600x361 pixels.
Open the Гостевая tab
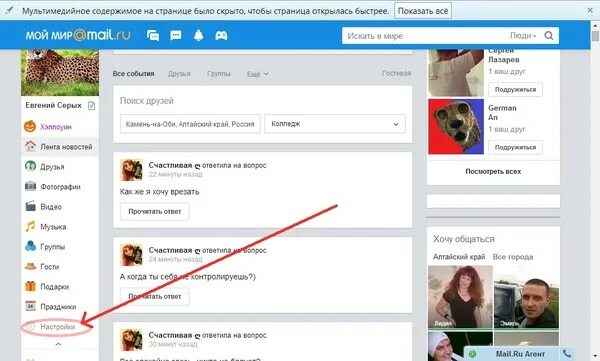click(396, 73)
